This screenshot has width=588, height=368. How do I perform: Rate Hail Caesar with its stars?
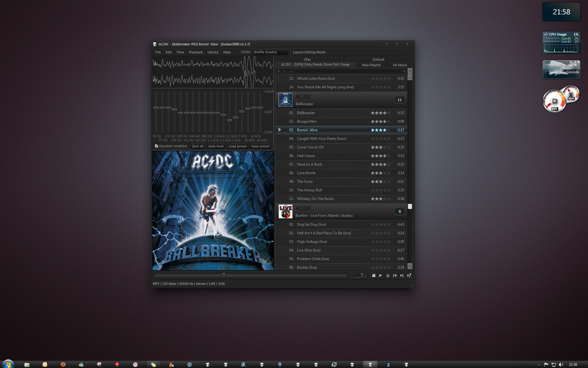381,156
